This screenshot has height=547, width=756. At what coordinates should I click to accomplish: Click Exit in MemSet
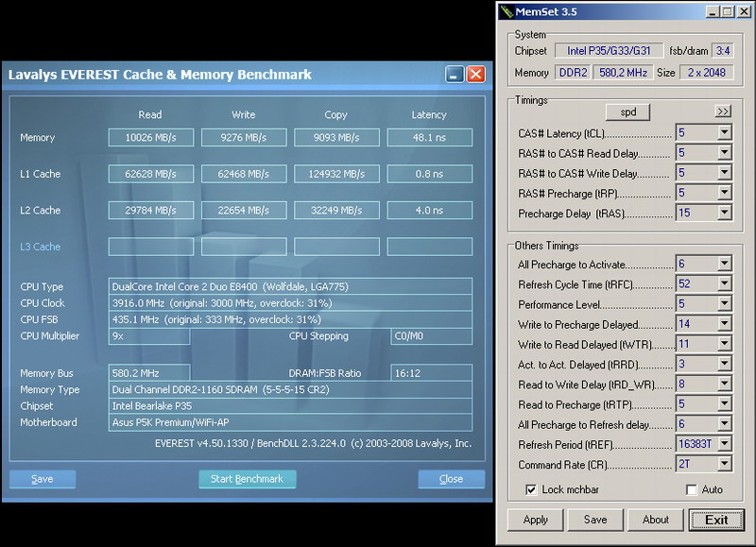(x=716, y=520)
